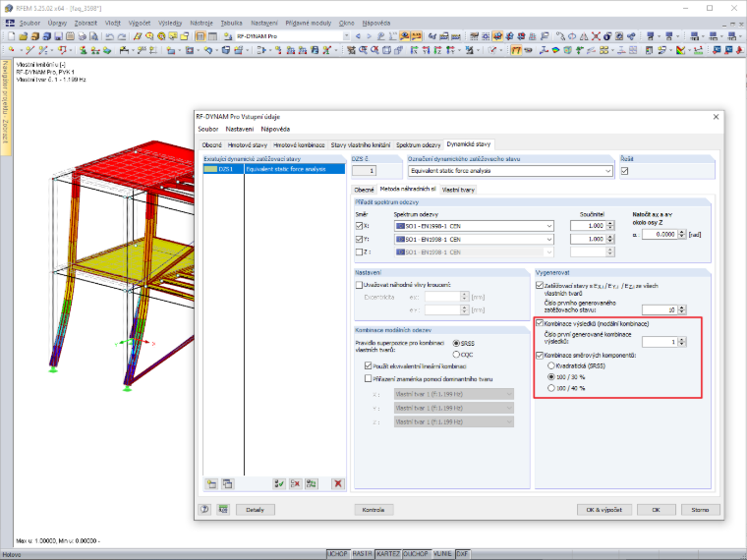Click the green check select-all cases icon
This screenshot has width=747, height=560.
[279, 483]
